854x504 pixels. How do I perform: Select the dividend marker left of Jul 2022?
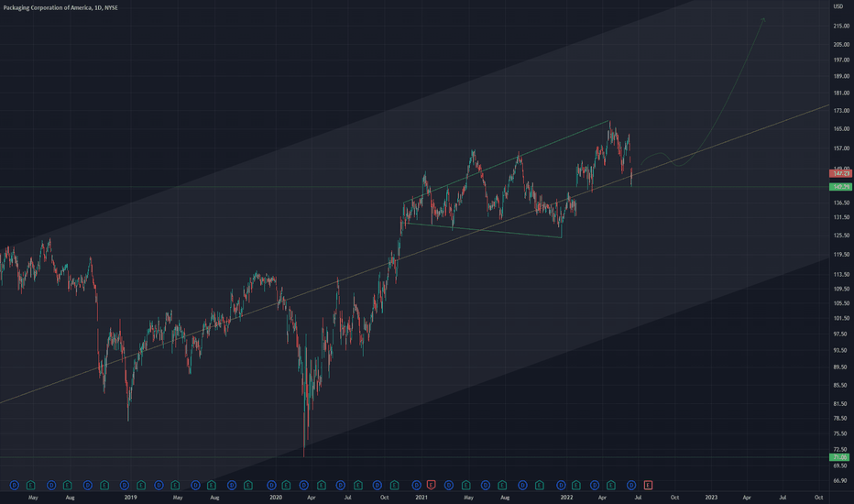point(631,485)
